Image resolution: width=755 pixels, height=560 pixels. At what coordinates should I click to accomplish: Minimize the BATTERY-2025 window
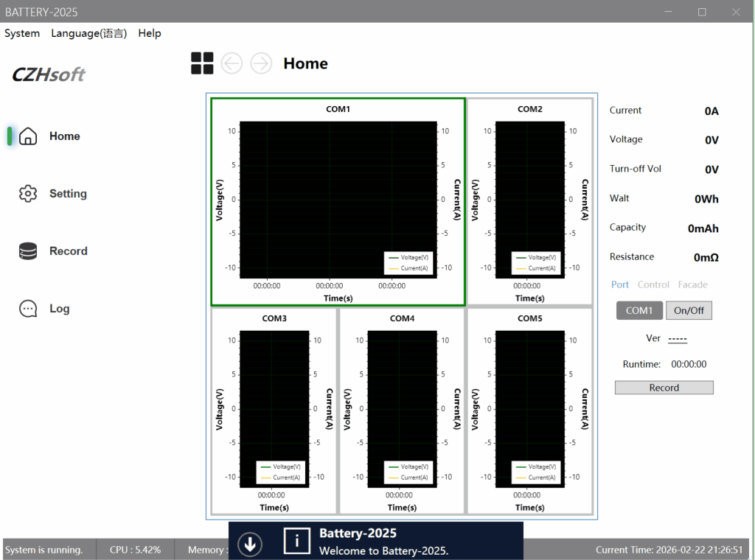pos(668,12)
